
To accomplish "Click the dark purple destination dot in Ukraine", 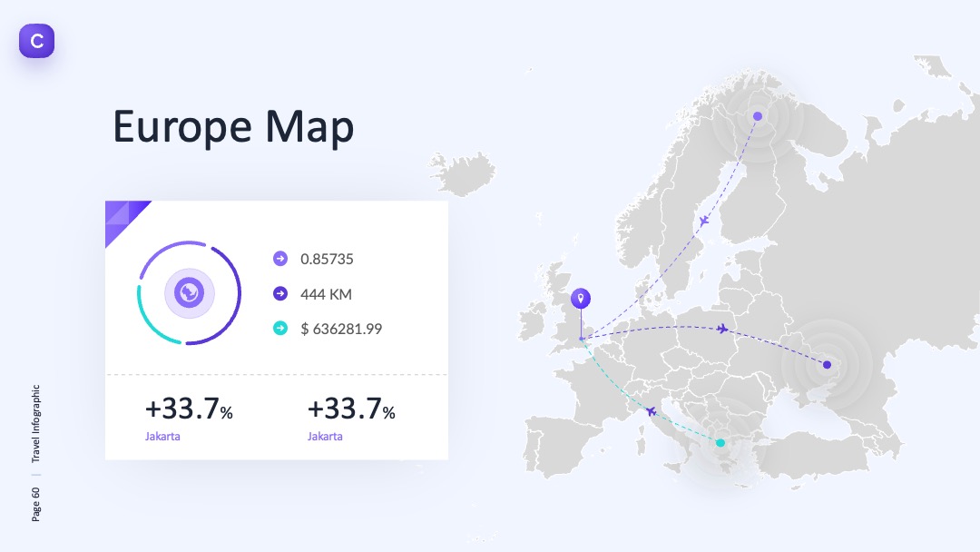I will (x=827, y=365).
